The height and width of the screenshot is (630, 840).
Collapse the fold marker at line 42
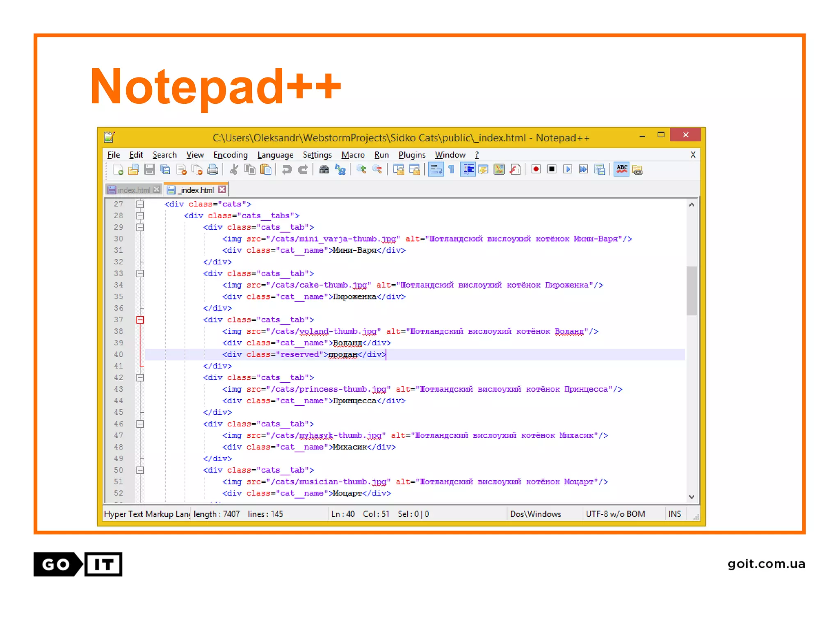pos(140,377)
